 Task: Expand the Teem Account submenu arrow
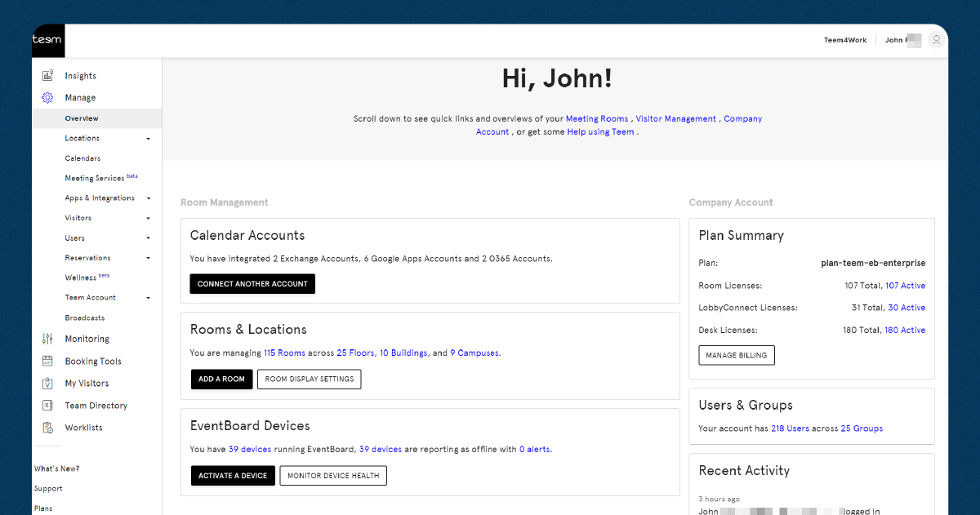[x=149, y=298]
